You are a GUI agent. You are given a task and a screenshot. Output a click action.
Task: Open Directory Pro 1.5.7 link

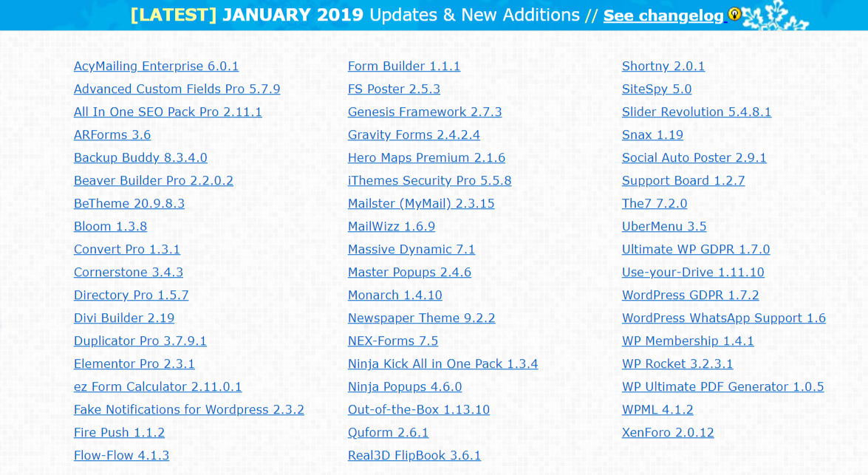pyautogui.click(x=131, y=295)
